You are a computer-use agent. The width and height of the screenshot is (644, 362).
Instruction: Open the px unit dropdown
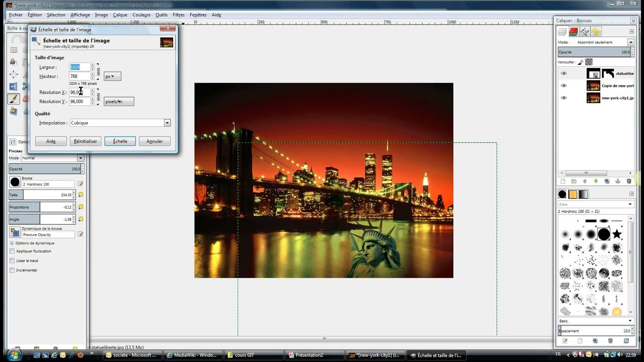click(x=112, y=76)
